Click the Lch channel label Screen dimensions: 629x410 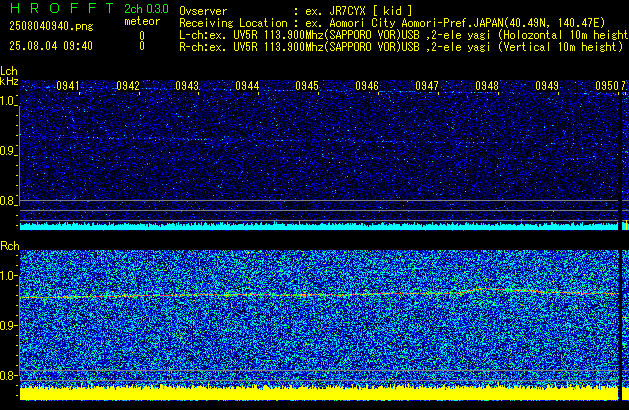tap(9, 71)
